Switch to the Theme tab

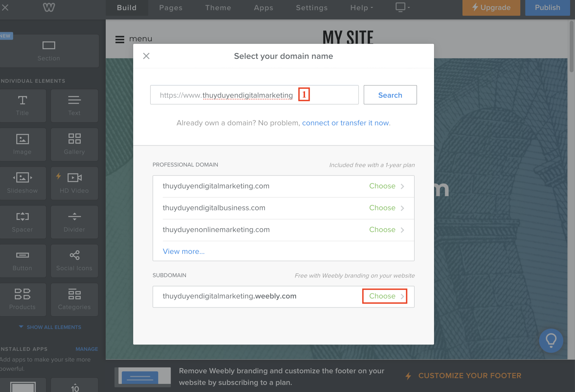[218, 8]
